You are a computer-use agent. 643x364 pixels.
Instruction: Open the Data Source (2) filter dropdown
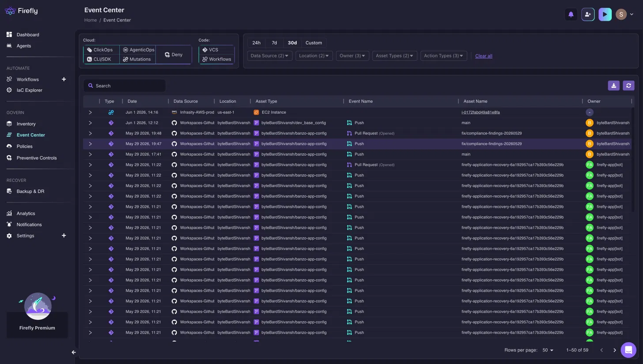[269, 56]
